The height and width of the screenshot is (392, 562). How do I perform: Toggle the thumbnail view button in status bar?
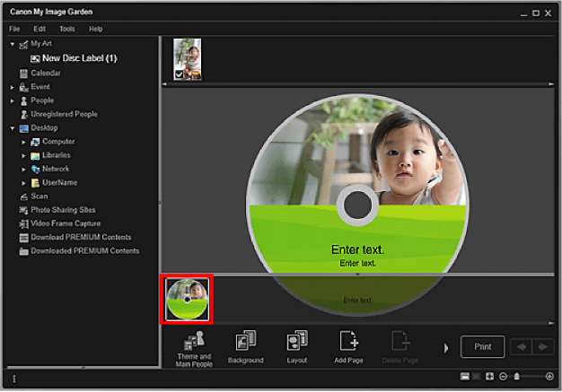tap(463, 377)
